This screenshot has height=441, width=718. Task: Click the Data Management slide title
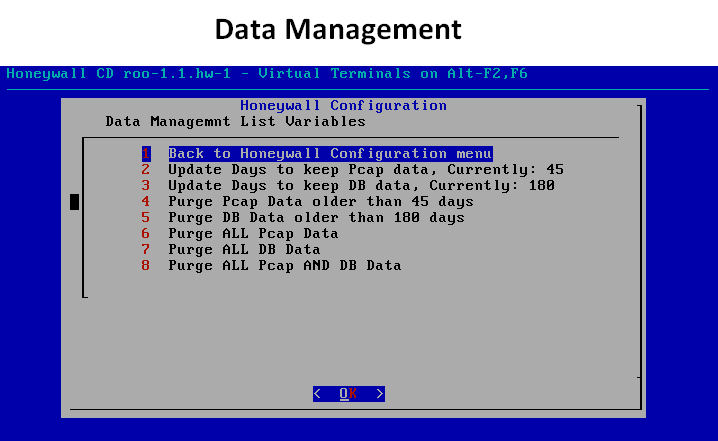pyautogui.click(x=338, y=30)
